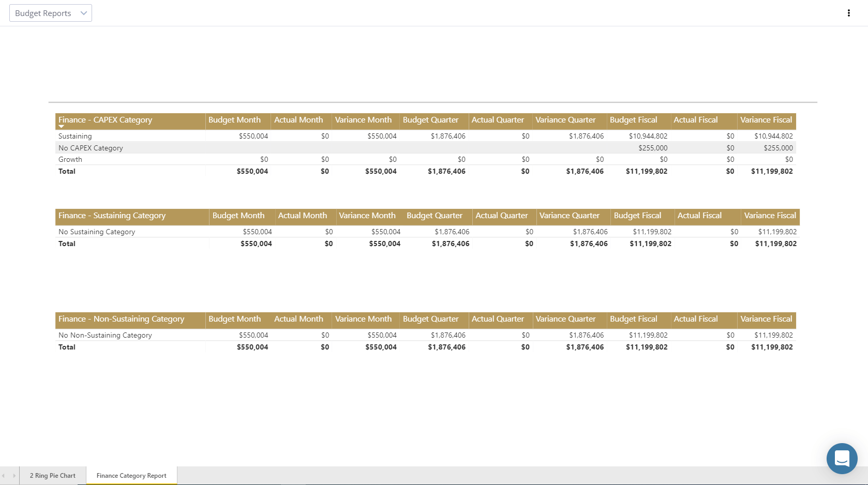This screenshot has height=485, width=868.
Task: Click Non-Sustaining table Actual Fiscal header
Action: click(696, 319)
